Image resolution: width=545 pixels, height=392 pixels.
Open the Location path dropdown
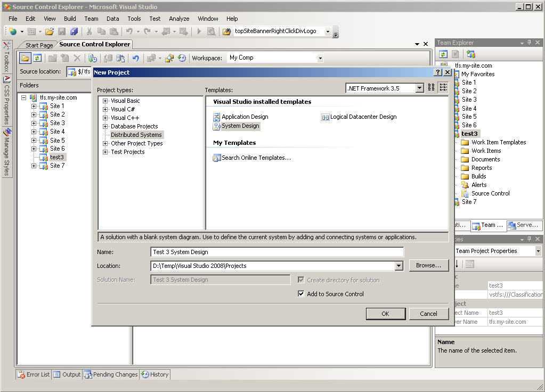pos(398,266)
